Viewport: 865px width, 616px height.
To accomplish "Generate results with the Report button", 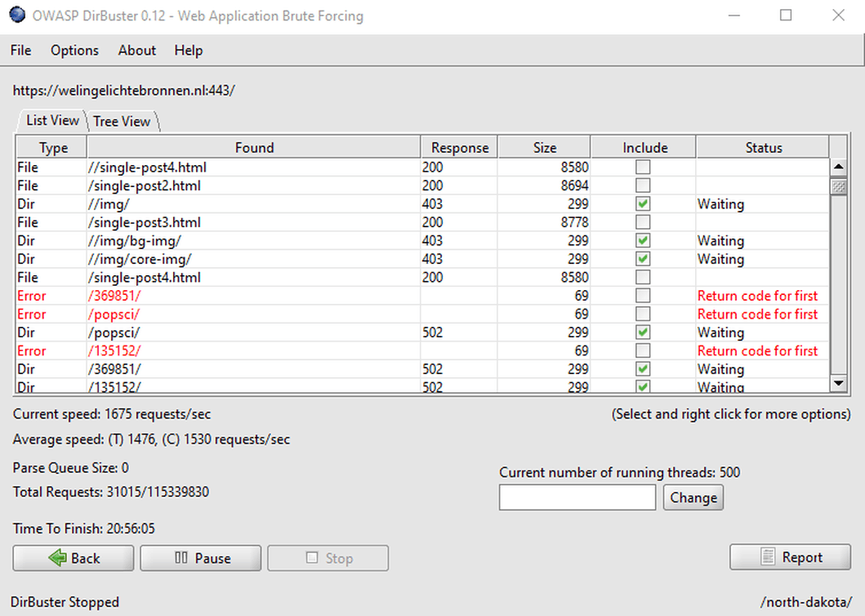I will (x=790, y=557).
